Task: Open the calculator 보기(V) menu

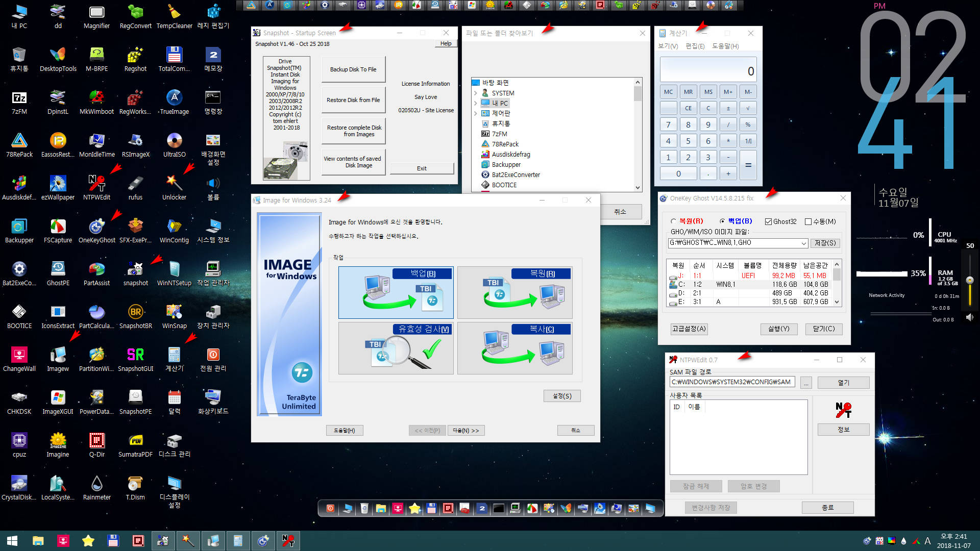Action: tap(668, 46)
